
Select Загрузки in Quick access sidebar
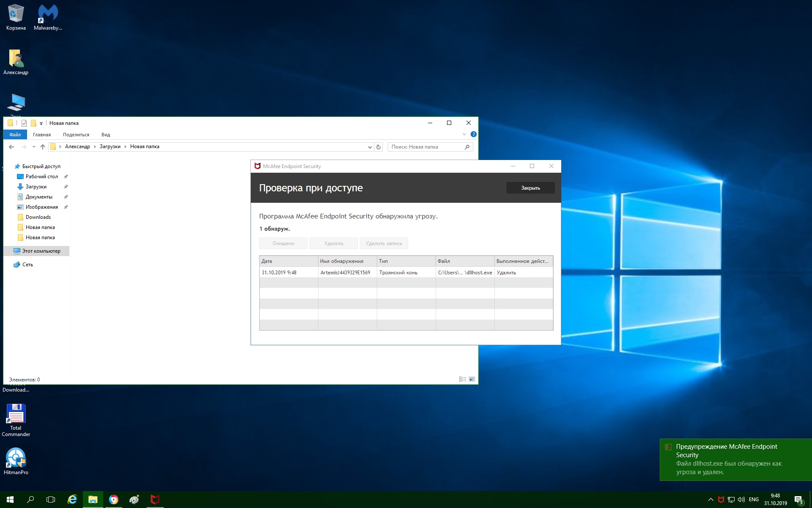36,187
